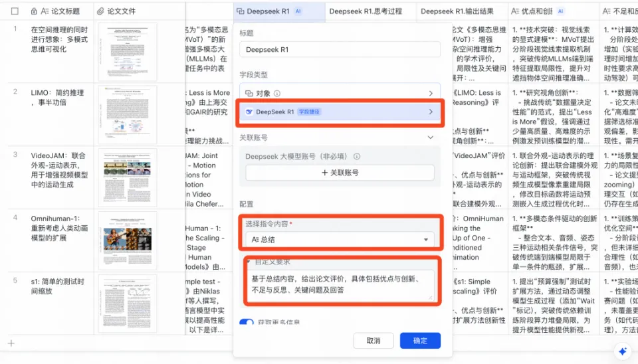Collapse the 自定义要求 disclosure triangle
This screenshot has height=364, width=638.
pyautogui.click(x=249, y=262)
